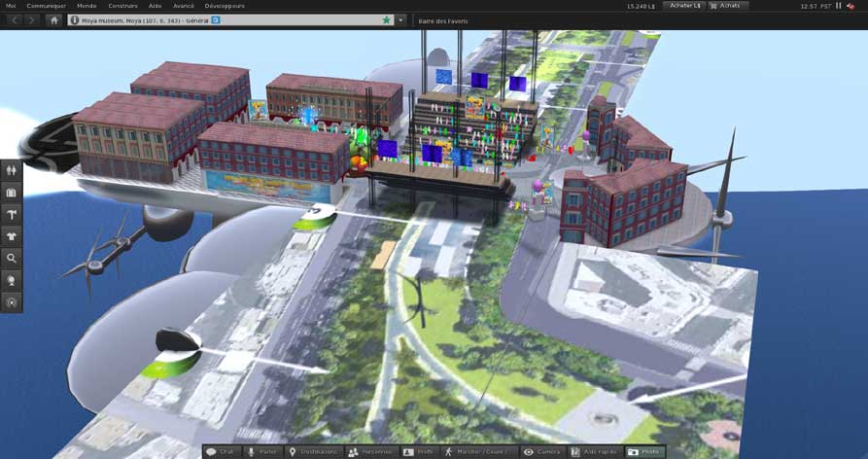Open the Construire menu

pos(122,6)
